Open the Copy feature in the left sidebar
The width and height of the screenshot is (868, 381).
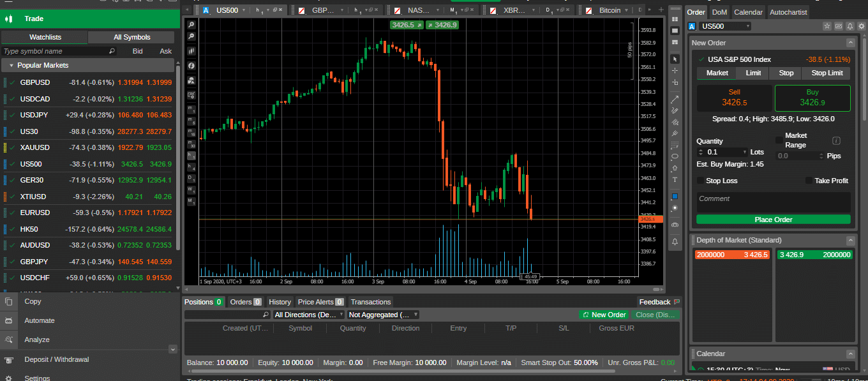[x=33, y=301]
